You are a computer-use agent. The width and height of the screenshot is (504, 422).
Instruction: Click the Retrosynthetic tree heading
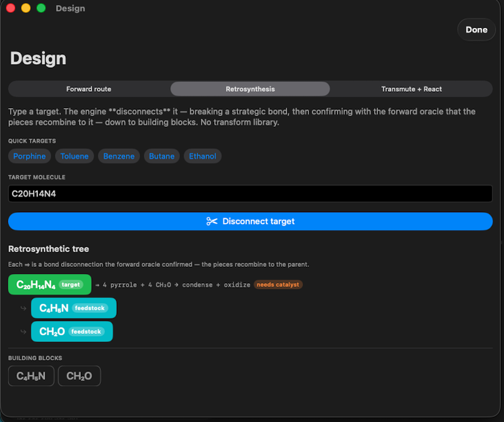point(49,249)
